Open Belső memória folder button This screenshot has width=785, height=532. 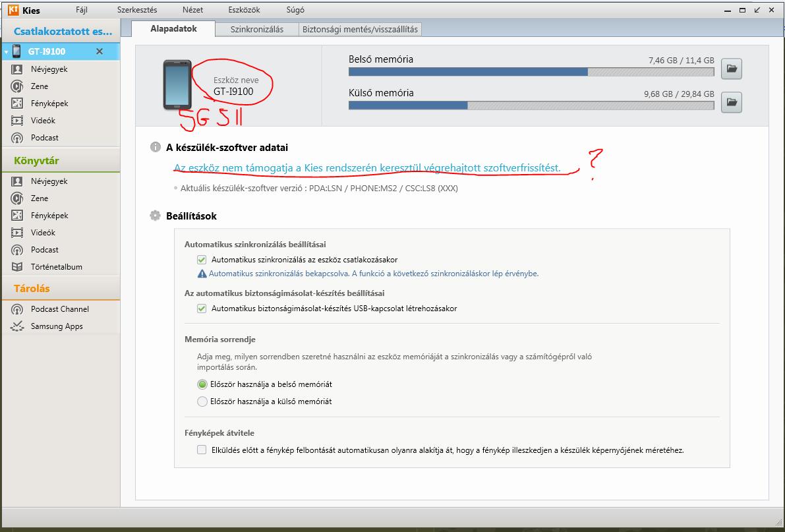pyautogui.click(x=732, y=69)
